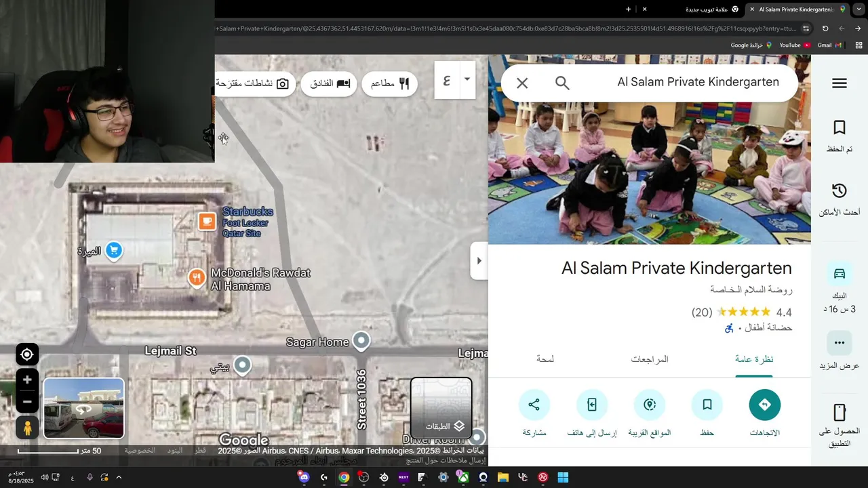Screen dimensions: 868x488
Task: Open the Street View preview thumbnail
Action: point(84,408)
